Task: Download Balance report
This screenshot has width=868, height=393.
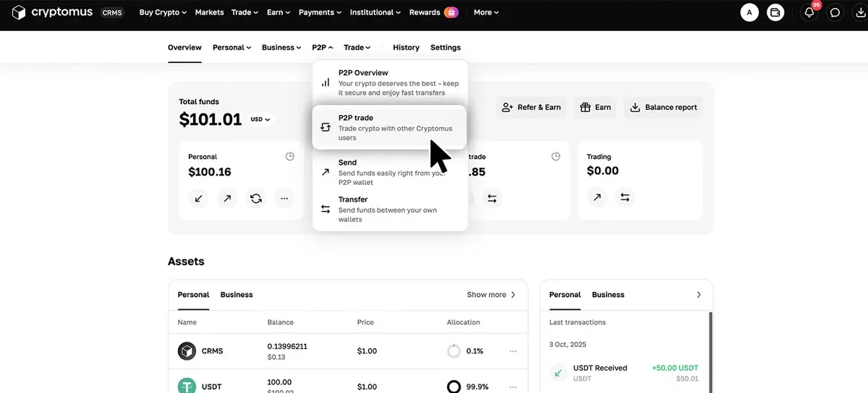Action: (x=664, y=107)
